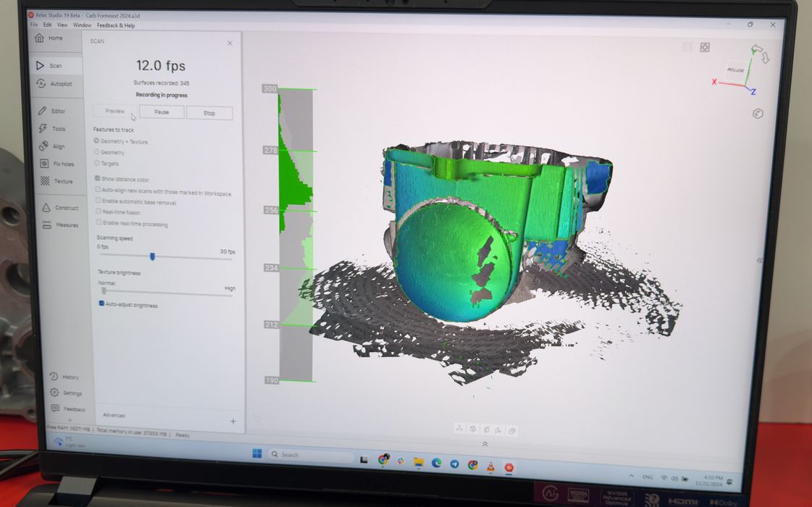Expand the Advanced section plus icon
Screen dimensions: 812x507
[x=233, y=421]
